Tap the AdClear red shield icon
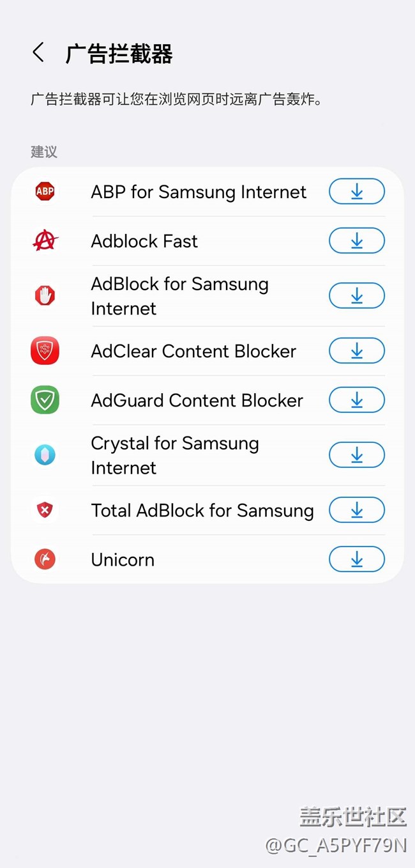The height and width of the screenshot is (868, 415). 45,351
